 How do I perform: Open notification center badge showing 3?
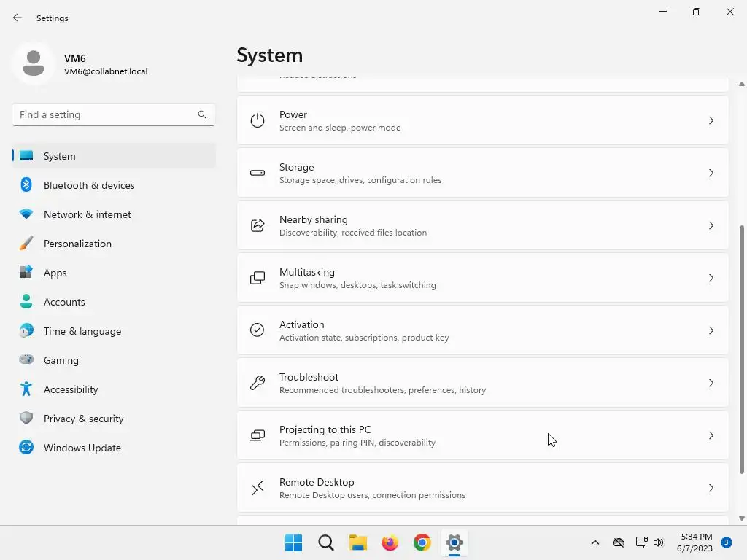click(727, 542)
